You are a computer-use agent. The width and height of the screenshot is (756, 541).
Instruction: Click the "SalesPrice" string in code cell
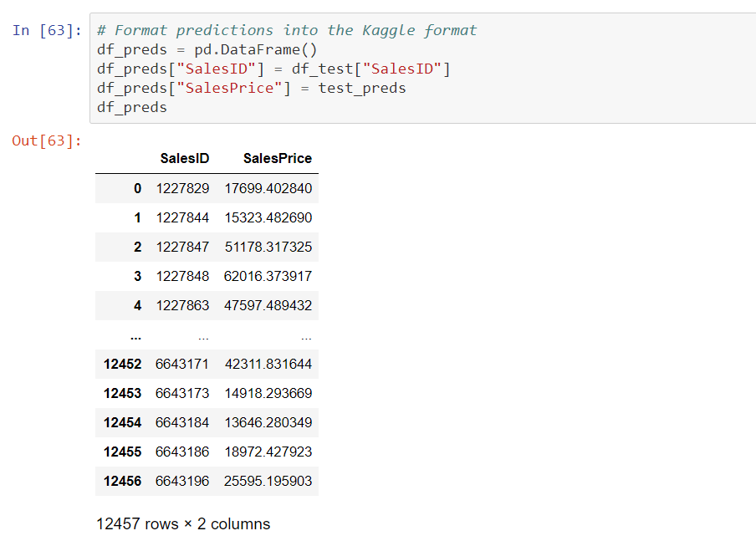[x=229, y=89]
